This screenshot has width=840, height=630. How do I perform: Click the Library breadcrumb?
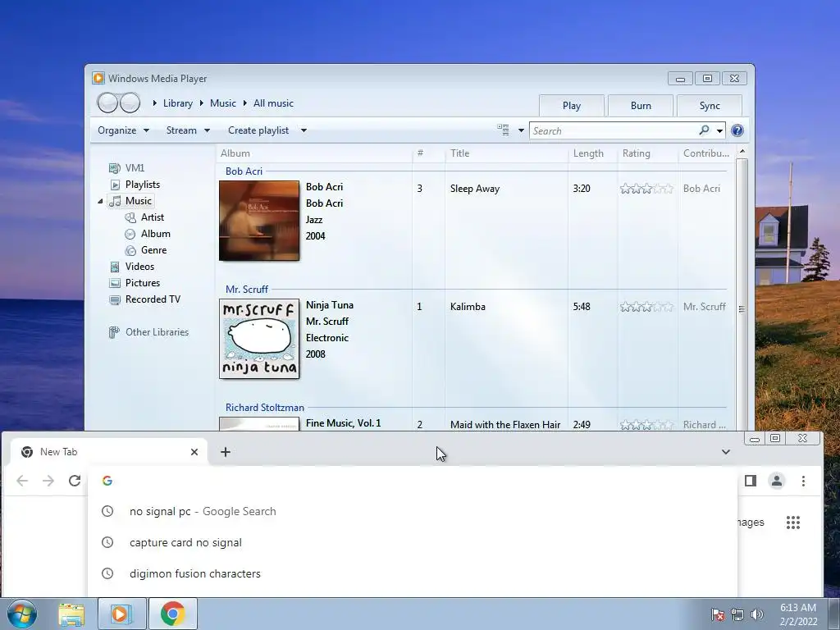177,103
